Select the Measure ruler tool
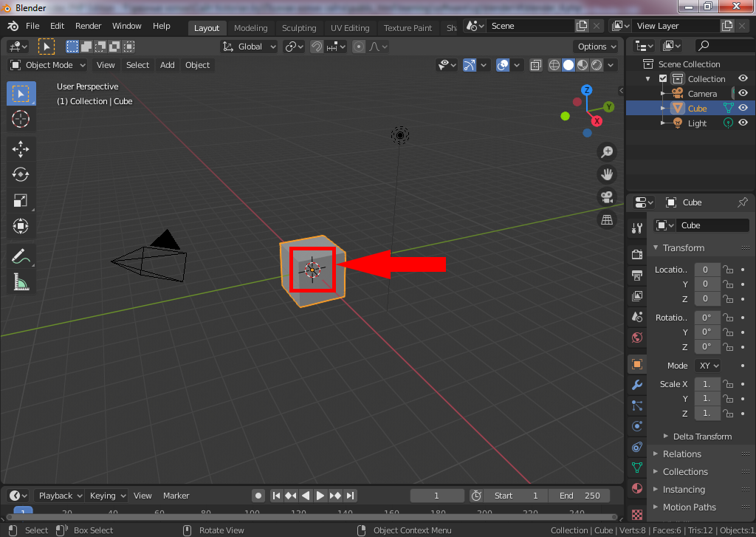 (x=21, y=282)
